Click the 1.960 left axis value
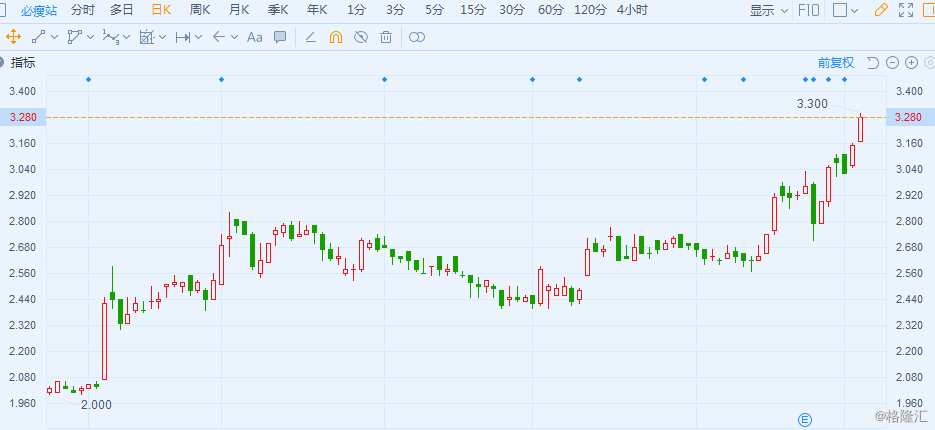The image size is (935, 430). 23,403
